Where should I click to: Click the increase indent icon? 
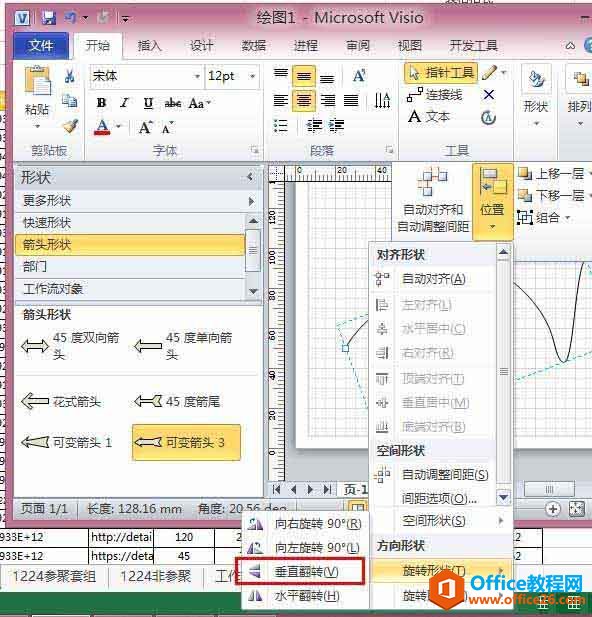click(x=336, y=126)
